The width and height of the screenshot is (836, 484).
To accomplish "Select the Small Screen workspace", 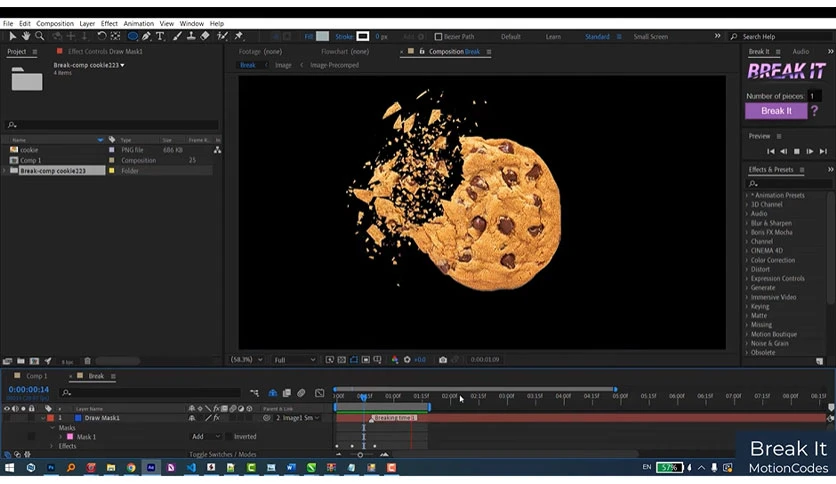I will coord(650,37).
